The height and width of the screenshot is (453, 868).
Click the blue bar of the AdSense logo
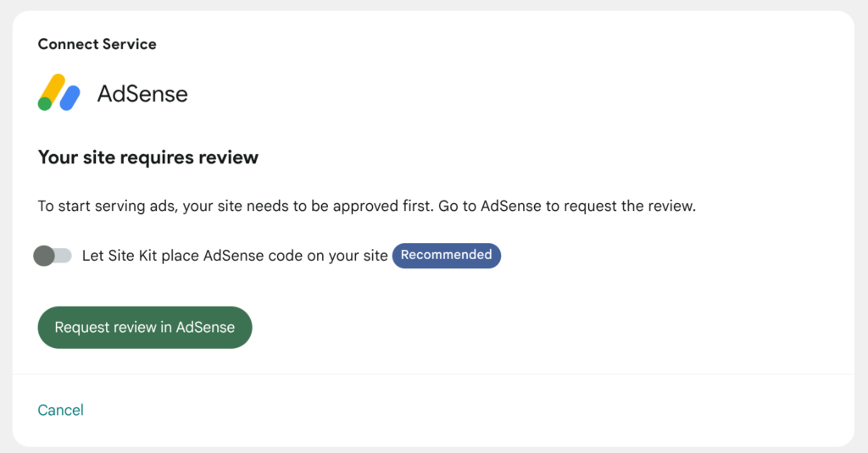point(70,97)
